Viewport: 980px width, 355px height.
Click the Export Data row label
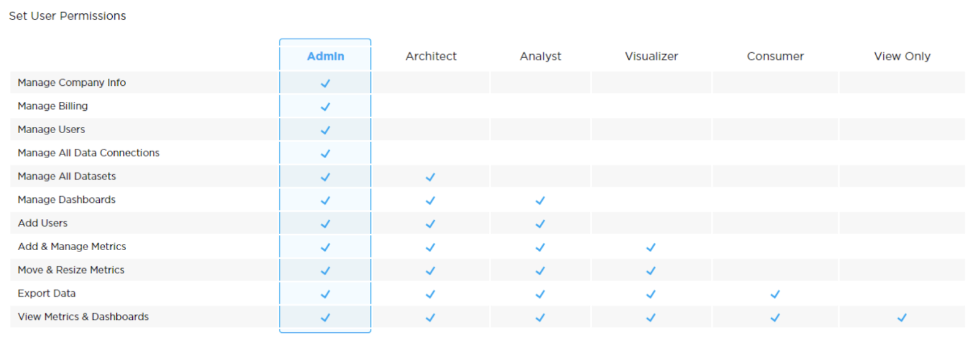click(x=47, y=293)
